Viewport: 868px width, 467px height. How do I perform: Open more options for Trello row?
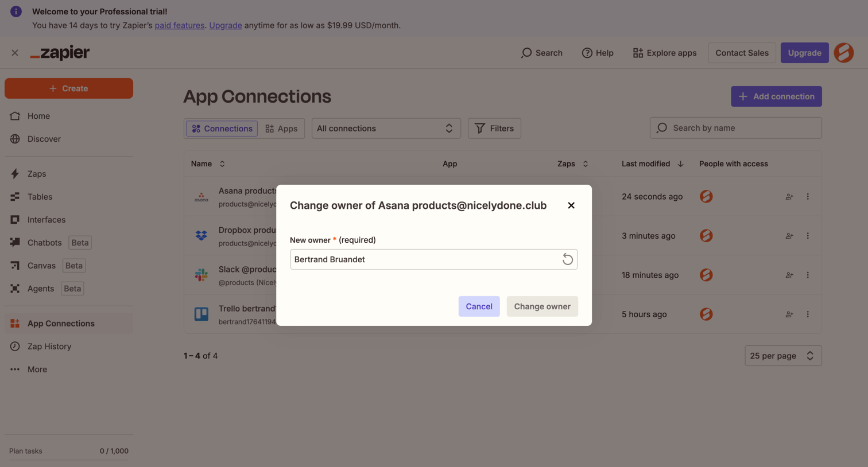pyautogui.click(x=808, y=314)
